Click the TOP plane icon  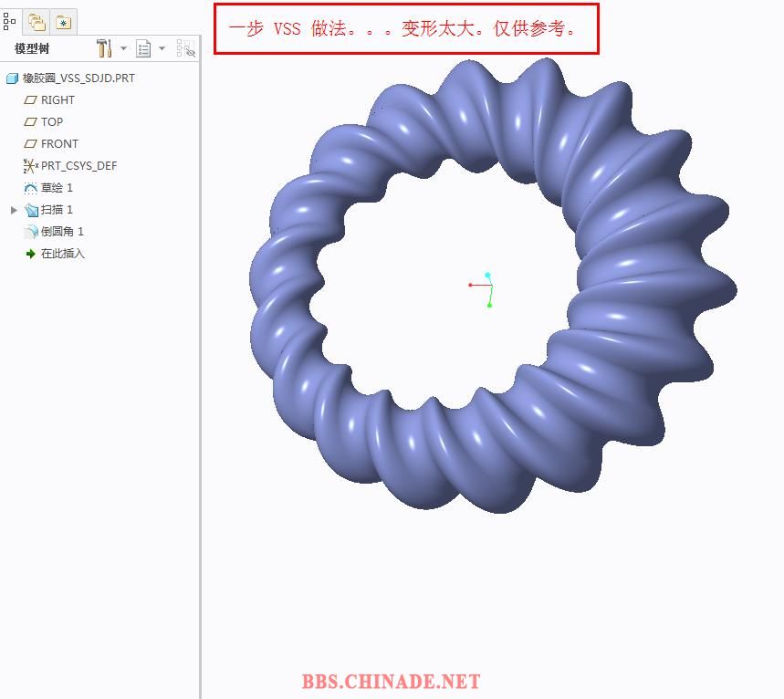pyautogui.click(x=30, y=122)
